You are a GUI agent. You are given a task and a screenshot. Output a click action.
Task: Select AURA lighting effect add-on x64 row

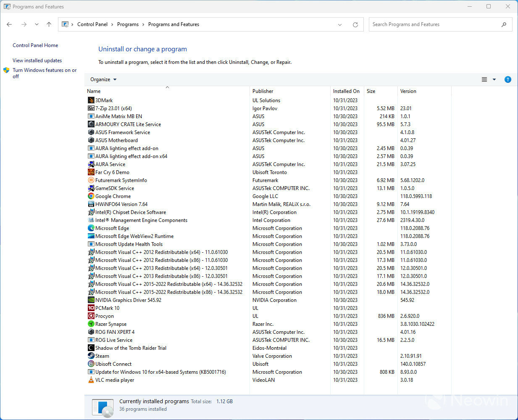click(269, 156)
